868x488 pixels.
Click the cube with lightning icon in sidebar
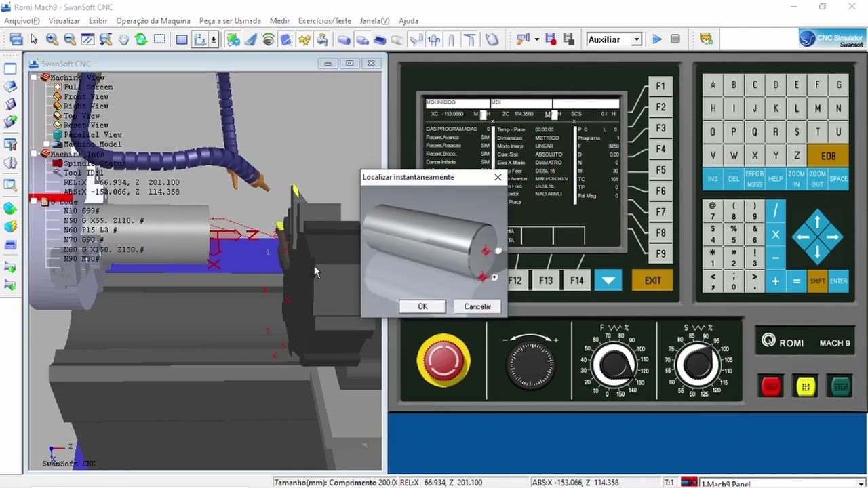click(10, 228)
